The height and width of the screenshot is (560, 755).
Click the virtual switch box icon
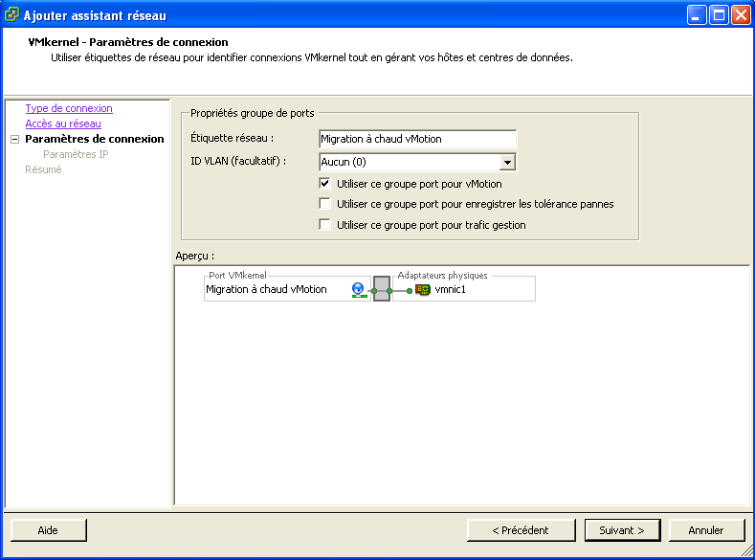coord(381,289)
